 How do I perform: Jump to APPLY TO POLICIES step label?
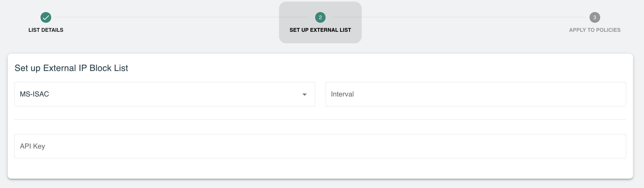[595, 30]
